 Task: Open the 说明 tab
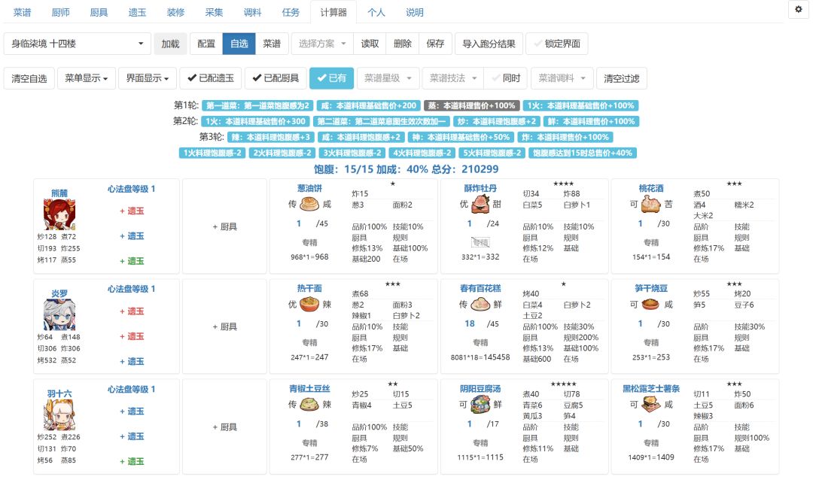415,13
